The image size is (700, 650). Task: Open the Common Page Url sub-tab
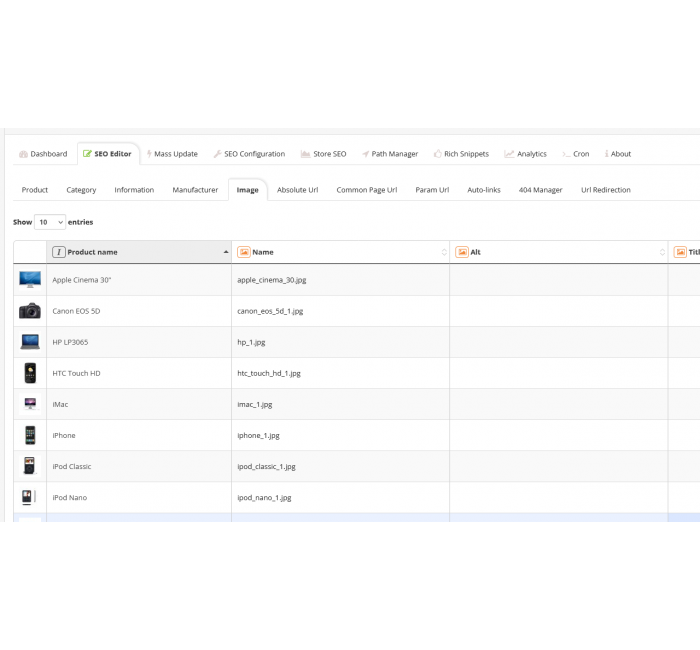click(x=367, y=190)
